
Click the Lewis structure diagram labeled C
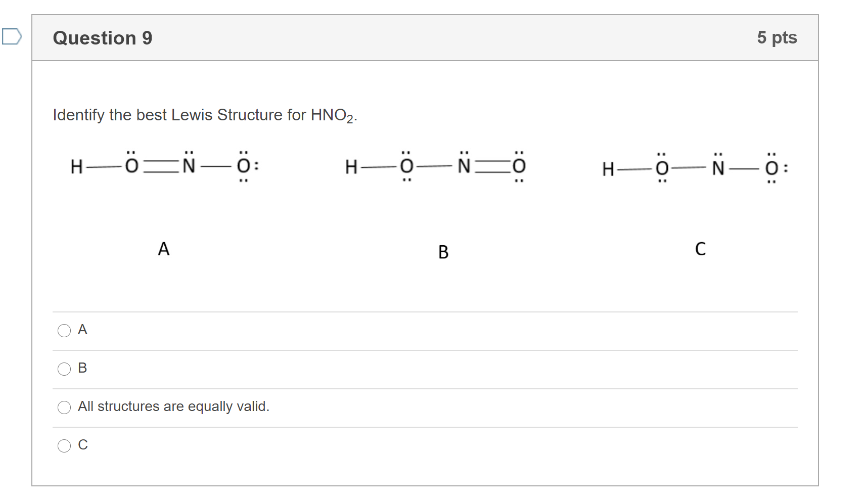pyautogui.click(x=695, y=168)
